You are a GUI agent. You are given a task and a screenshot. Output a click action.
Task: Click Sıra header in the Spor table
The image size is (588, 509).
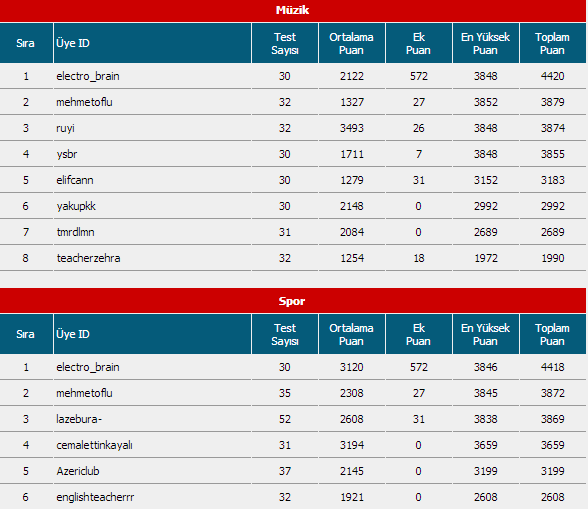26,334
